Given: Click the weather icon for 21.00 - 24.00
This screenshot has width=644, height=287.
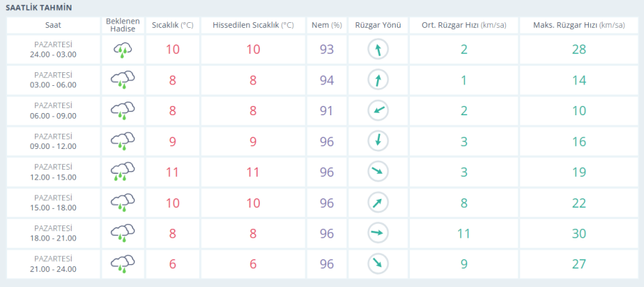Looking at the screenshot, I should [123, 264].
